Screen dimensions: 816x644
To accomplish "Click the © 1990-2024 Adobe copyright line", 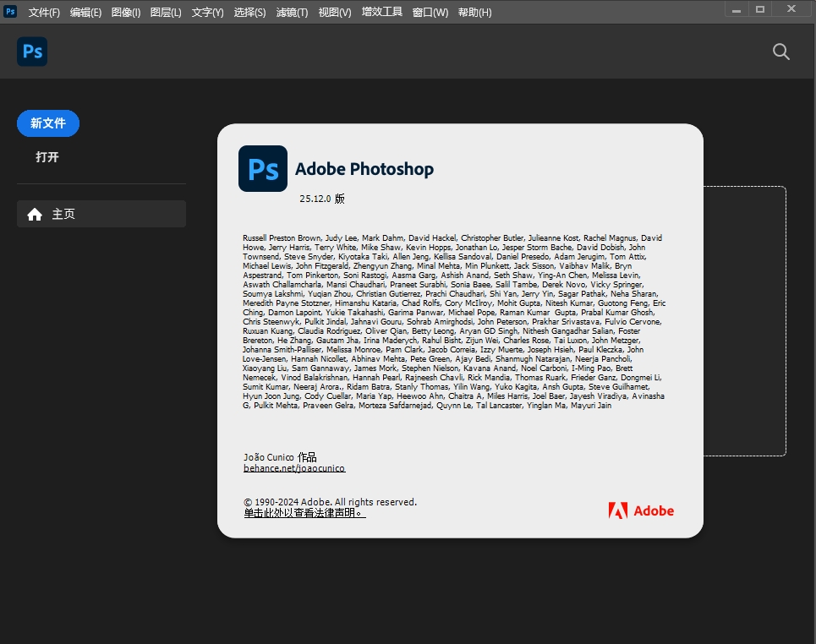I will 330,502.
